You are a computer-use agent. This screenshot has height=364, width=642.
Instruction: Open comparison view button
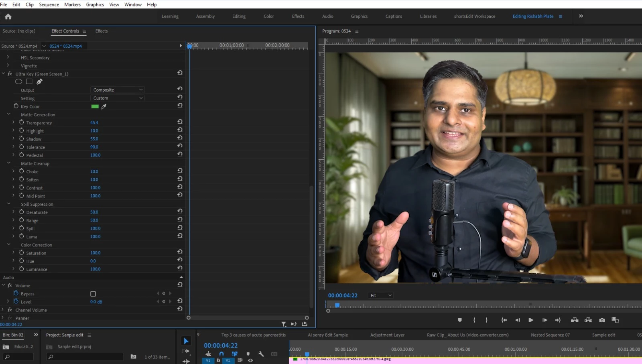616,320
